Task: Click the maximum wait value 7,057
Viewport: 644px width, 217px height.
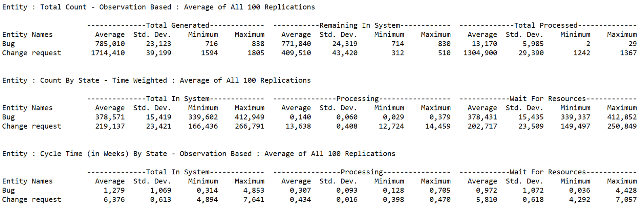Action: (626, 200)
